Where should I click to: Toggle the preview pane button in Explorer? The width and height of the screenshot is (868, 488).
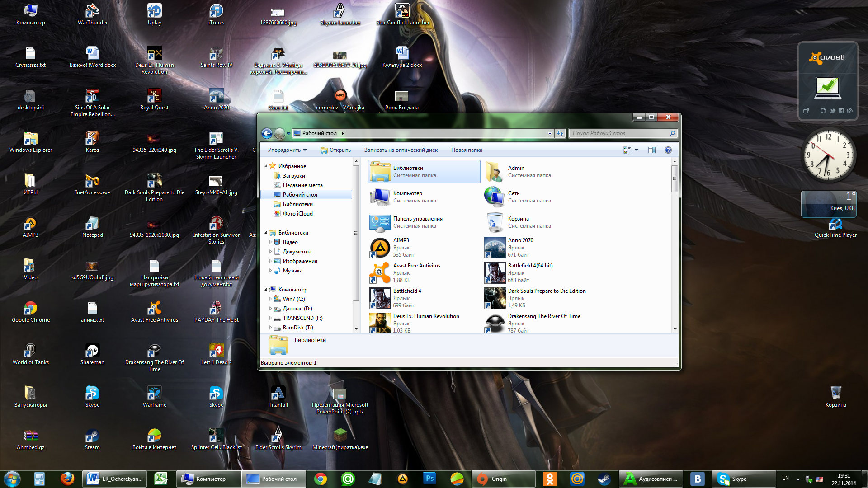coord(651,150)
